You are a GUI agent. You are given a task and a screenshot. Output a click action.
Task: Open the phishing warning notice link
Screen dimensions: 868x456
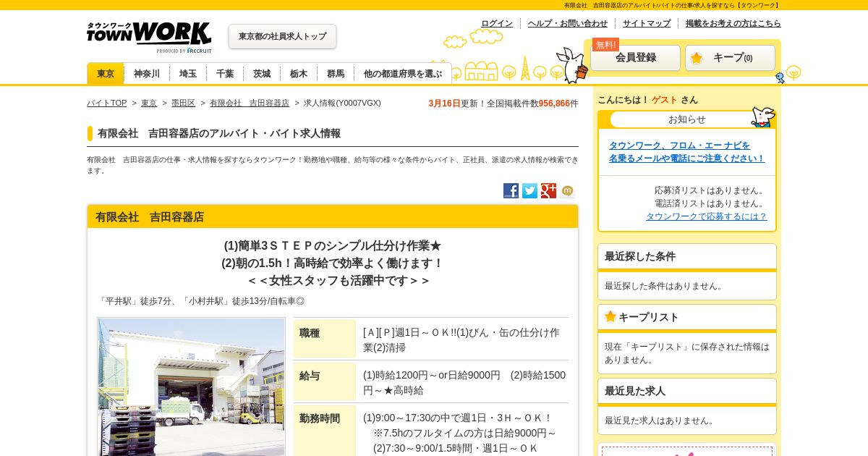pos(686,152)
